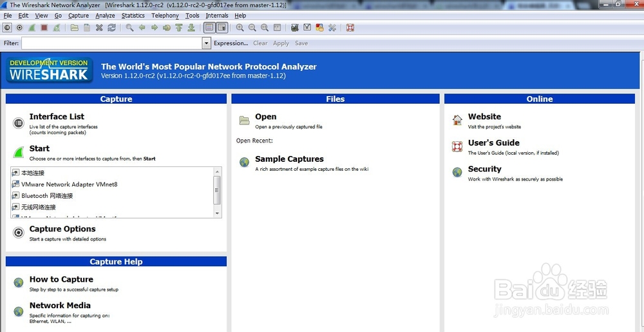644x332 pixels.
Task: Open the interface list toolbar icon
Action: (7, 28)
